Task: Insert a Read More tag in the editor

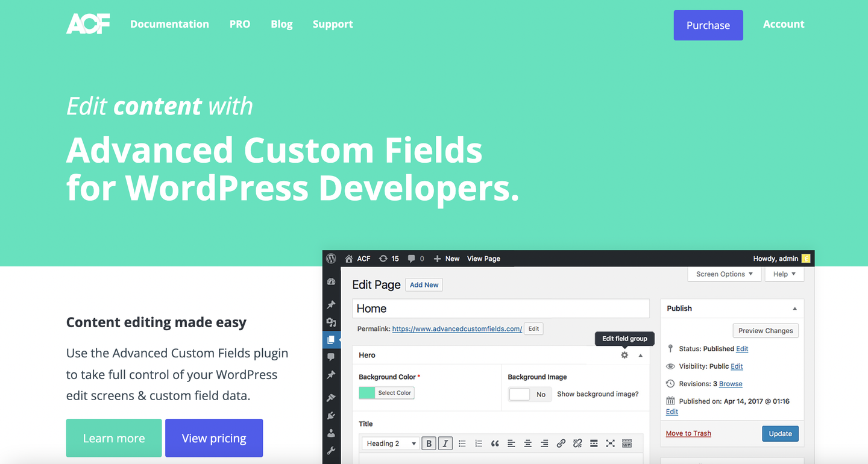Action: [x=594, y=444]
